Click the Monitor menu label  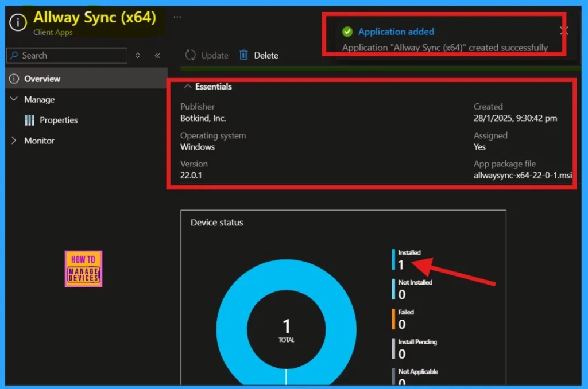pyautogui.click(x=40, y=141)
